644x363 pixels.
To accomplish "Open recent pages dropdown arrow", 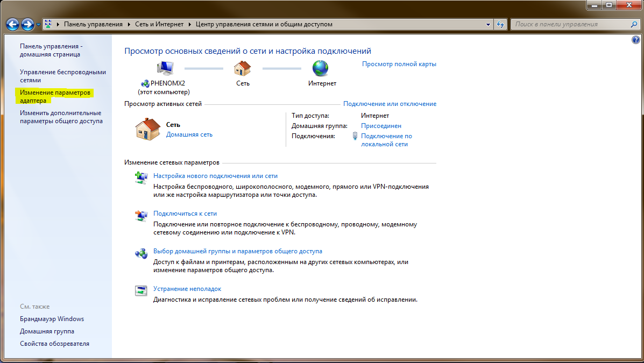I will coord(39,25).
